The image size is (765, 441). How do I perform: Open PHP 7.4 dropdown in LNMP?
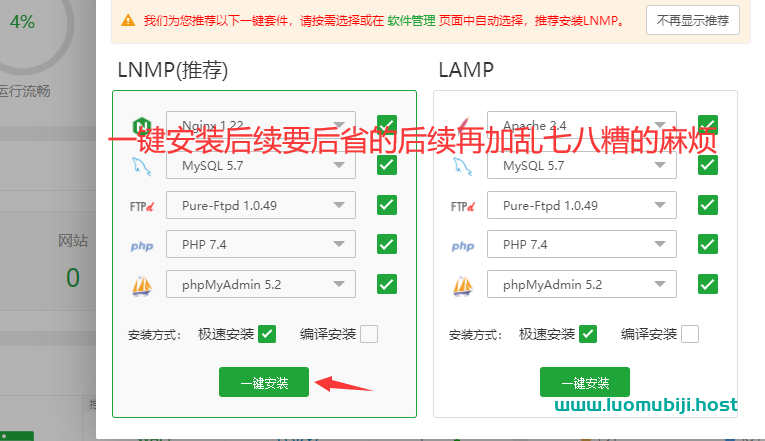pyautogui.click(x=261, y=244)
